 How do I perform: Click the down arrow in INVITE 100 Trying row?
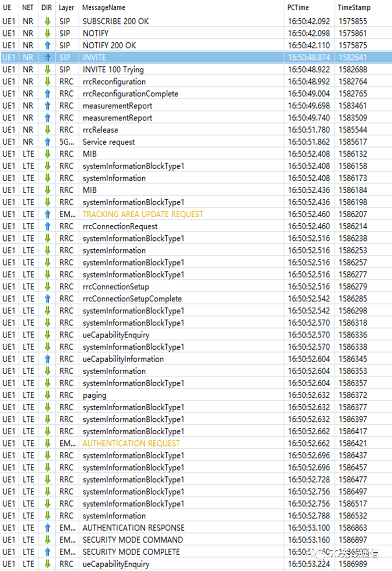pyautogui.click(x=48, y=70)
